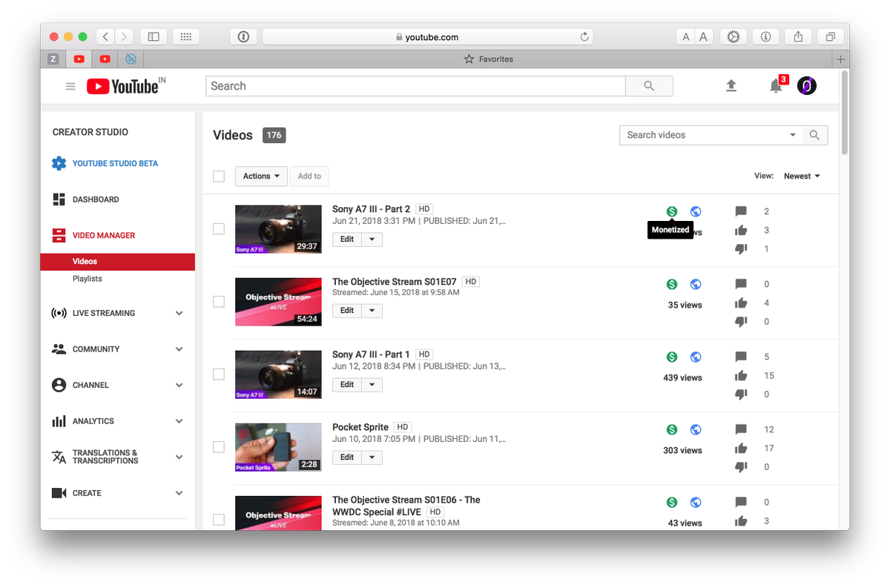Click the Video Manager icon

coord(59,236)
